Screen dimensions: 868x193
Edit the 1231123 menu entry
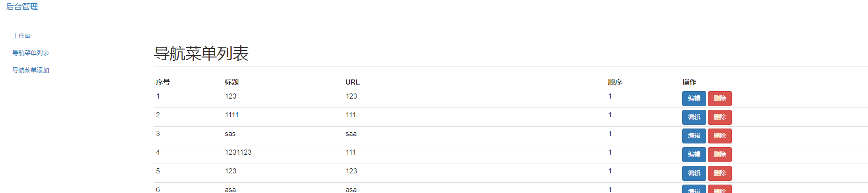[693, 155]
